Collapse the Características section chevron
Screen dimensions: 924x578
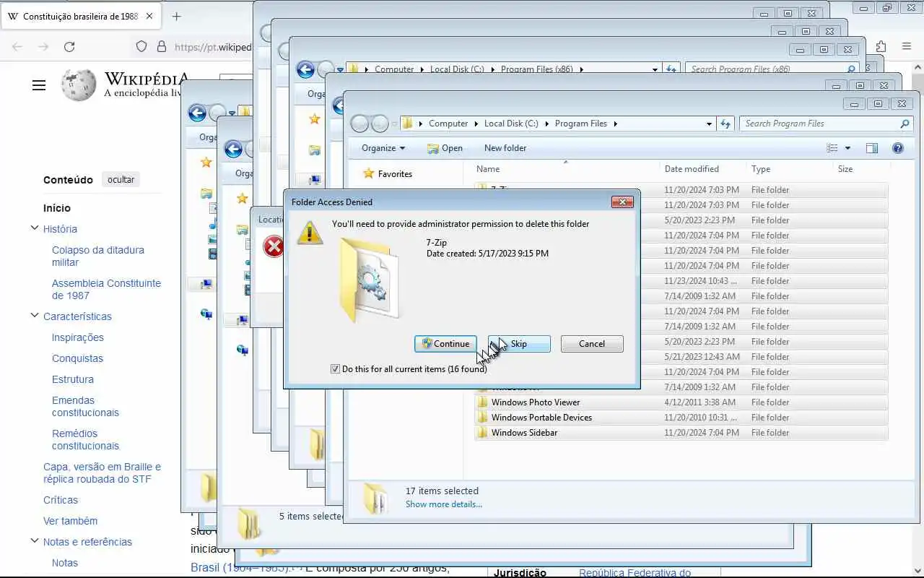(34, 316)
